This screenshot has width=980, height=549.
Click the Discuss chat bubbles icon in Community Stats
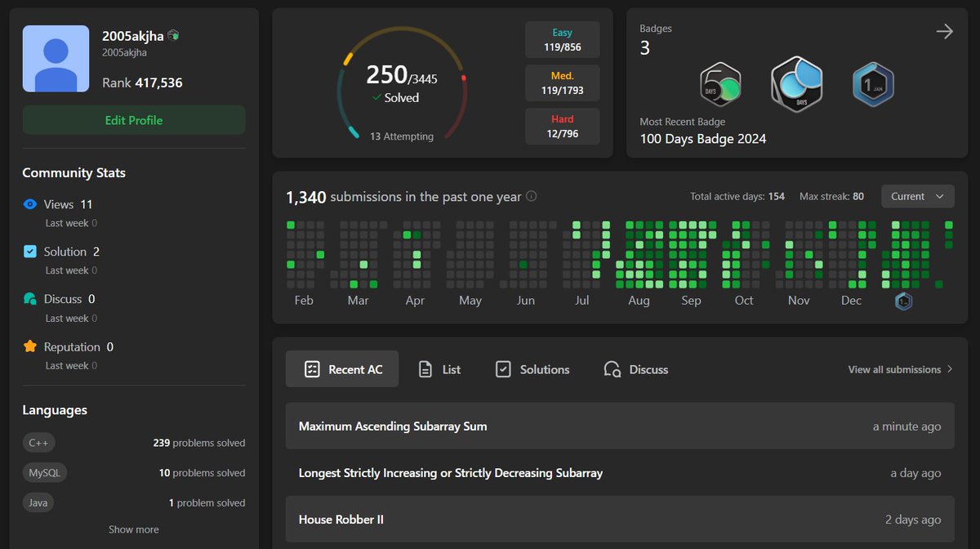30,299
